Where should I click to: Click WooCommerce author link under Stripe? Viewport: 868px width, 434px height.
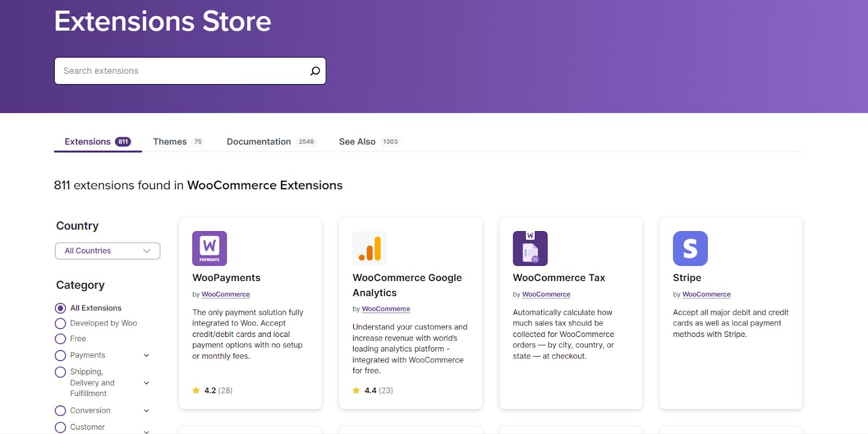point(706,295)
